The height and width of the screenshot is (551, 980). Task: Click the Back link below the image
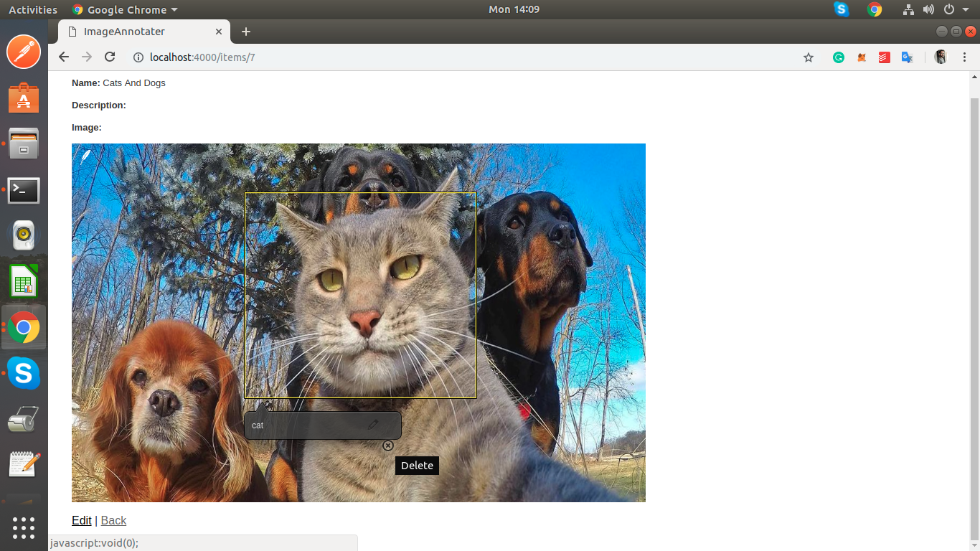point(113,521)
